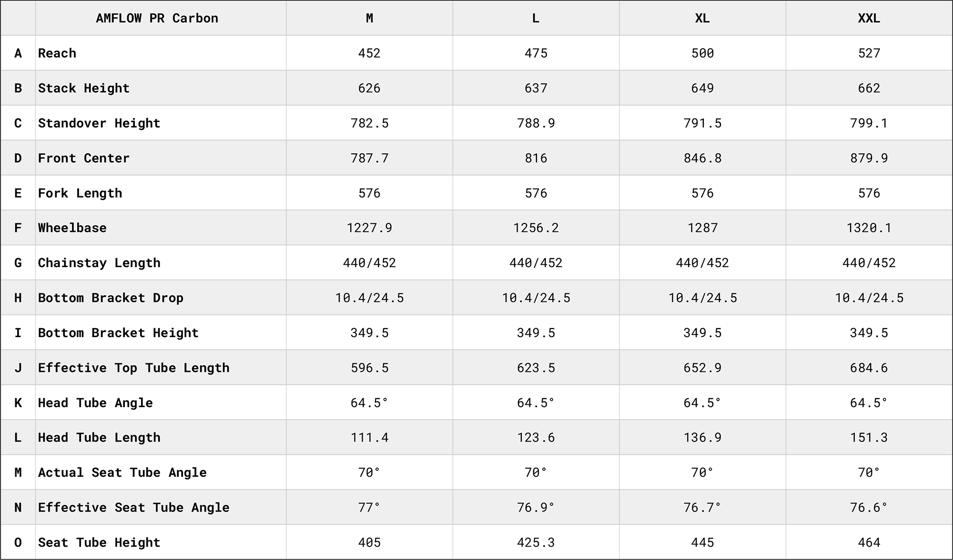953x560 pixels.
Task: Select the XL size column header
Action: [702, 18]
